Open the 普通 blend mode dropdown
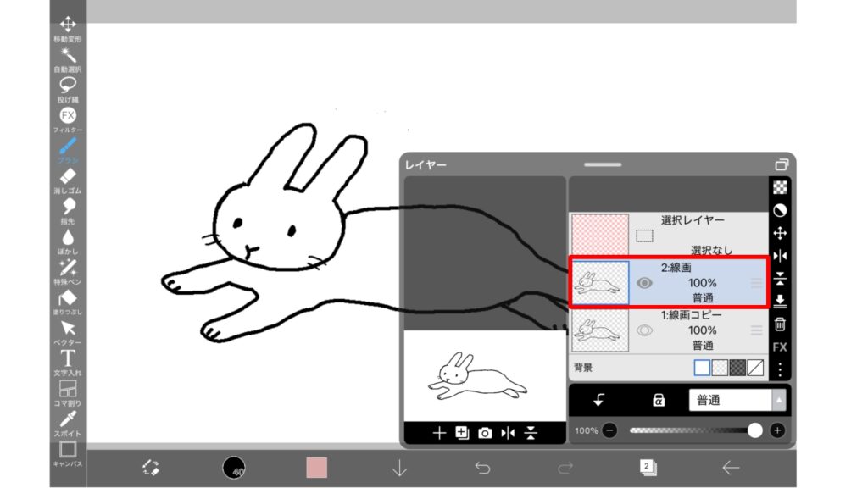The image size is (868, 488). [737, 400]
